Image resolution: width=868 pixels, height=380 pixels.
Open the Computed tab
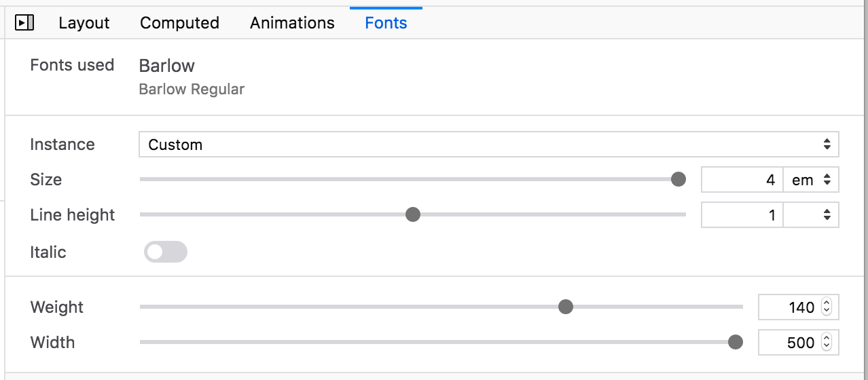click(179, 23)
